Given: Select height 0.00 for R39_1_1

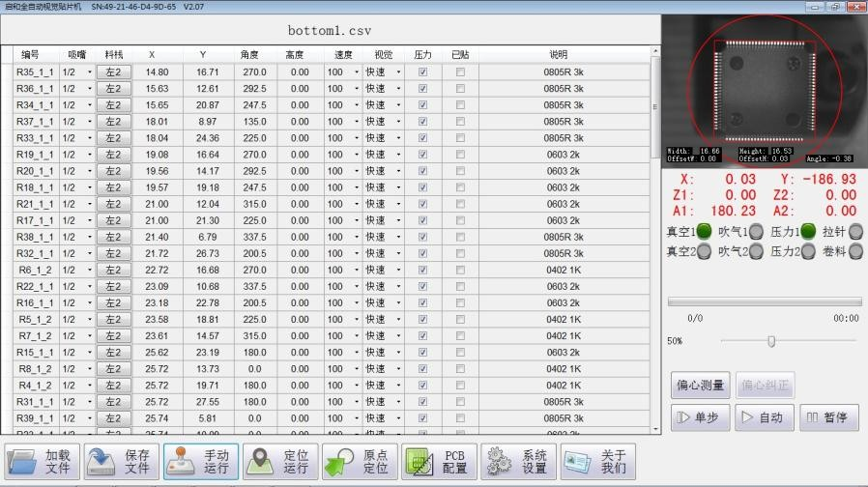Looking at the screenshot, I should (x=300, y=418).
